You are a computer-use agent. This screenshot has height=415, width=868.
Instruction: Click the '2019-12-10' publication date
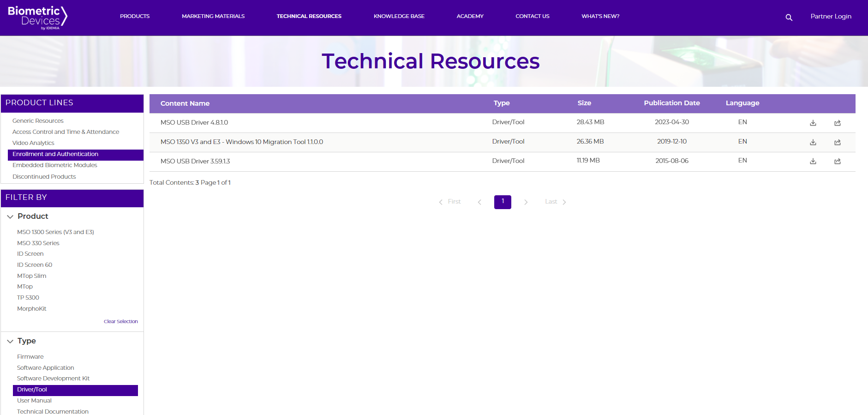pyautogui.click(x=672, y=142)
